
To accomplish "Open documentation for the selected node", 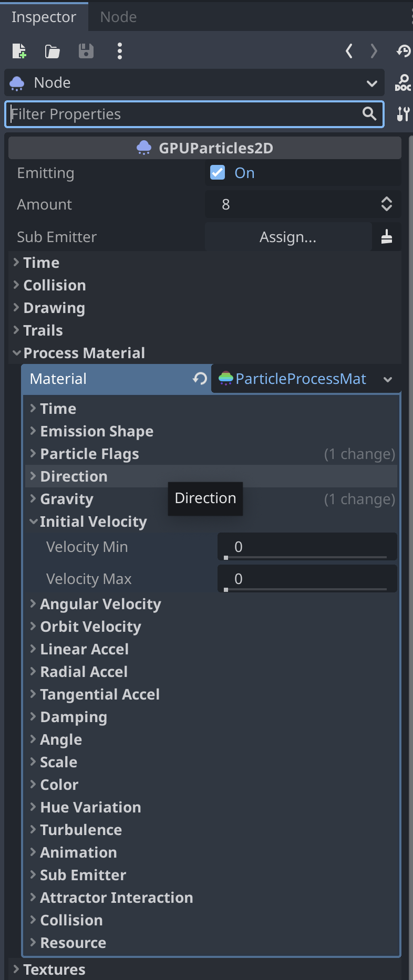I will (403, 82).
